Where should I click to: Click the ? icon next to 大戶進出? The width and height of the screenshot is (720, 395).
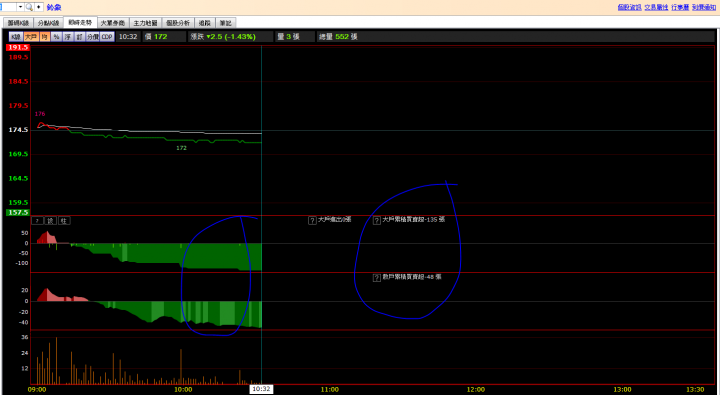(x=312, y=220)
